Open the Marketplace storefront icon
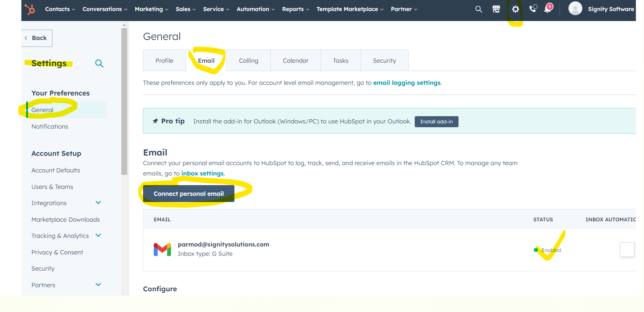This screenshot has width=644, height=312. [496, 9]
